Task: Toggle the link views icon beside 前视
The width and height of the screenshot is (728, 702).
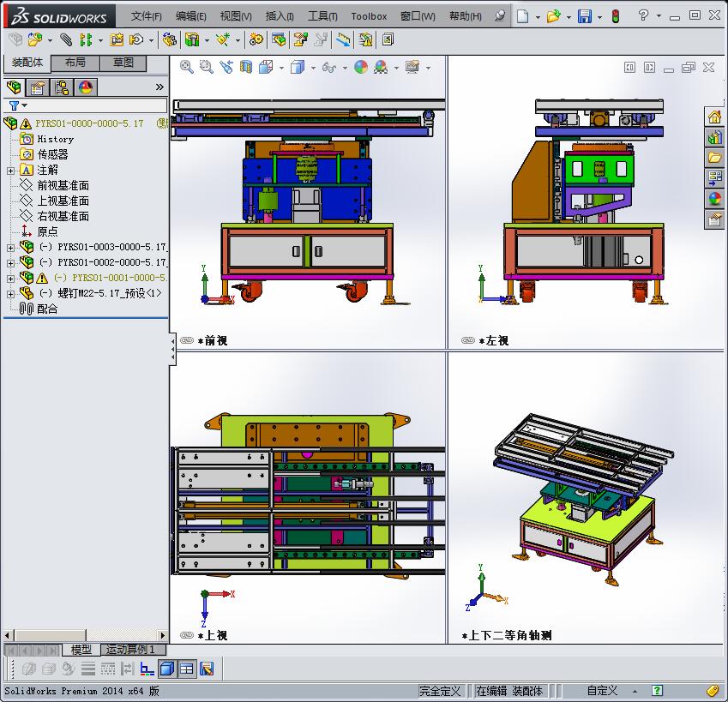Action: [x=187, y=340]
